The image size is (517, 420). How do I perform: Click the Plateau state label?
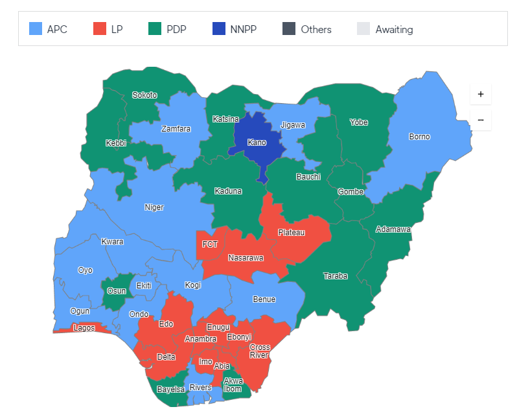(292, 233)
